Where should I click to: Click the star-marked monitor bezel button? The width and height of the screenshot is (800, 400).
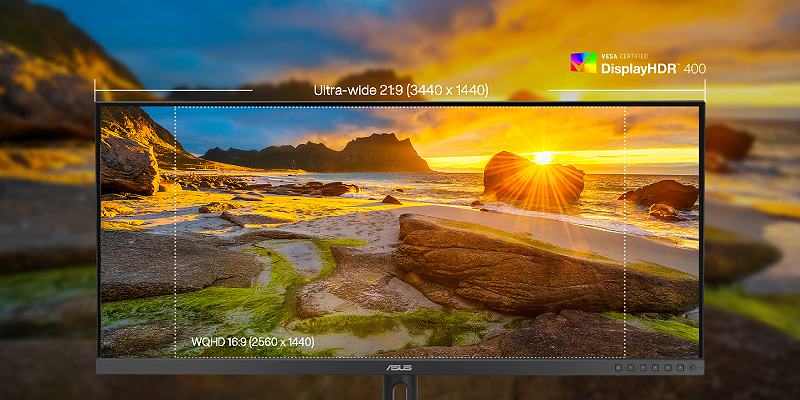(618, 368)
